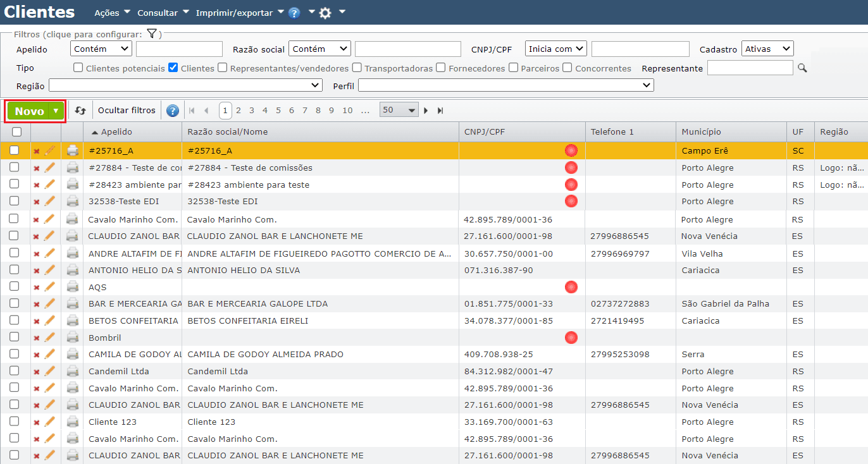Viewport: 868px width, 464px height.
Task: Go to page 2
Action: point(239,110)
